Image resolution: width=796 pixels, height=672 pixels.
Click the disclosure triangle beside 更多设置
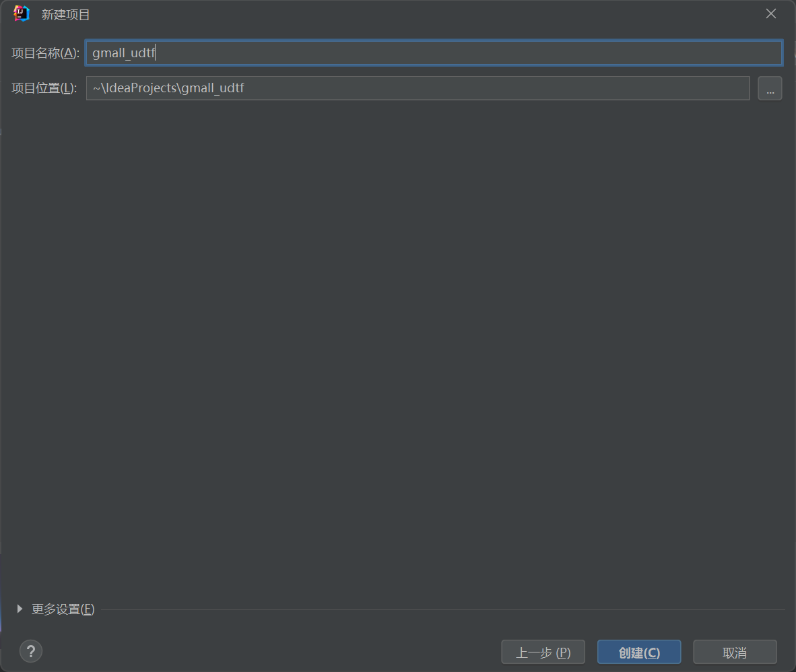[20, 609]
